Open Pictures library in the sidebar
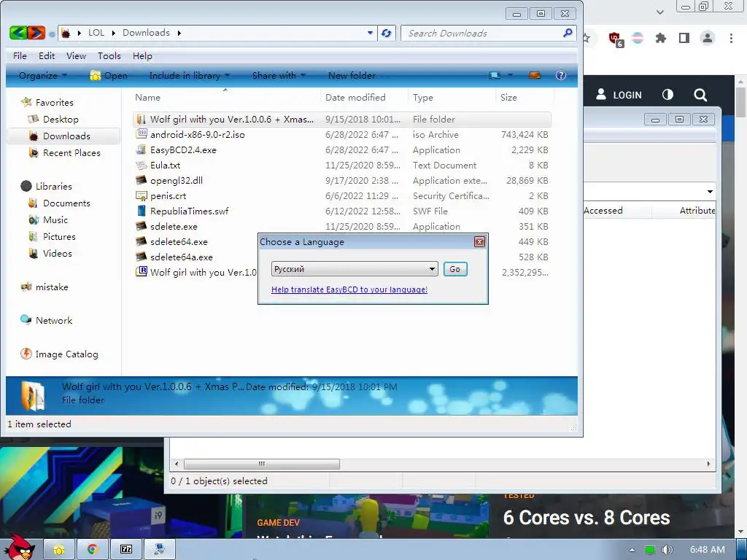This screenshot has height=560, width=747. (x=59, y=236)
